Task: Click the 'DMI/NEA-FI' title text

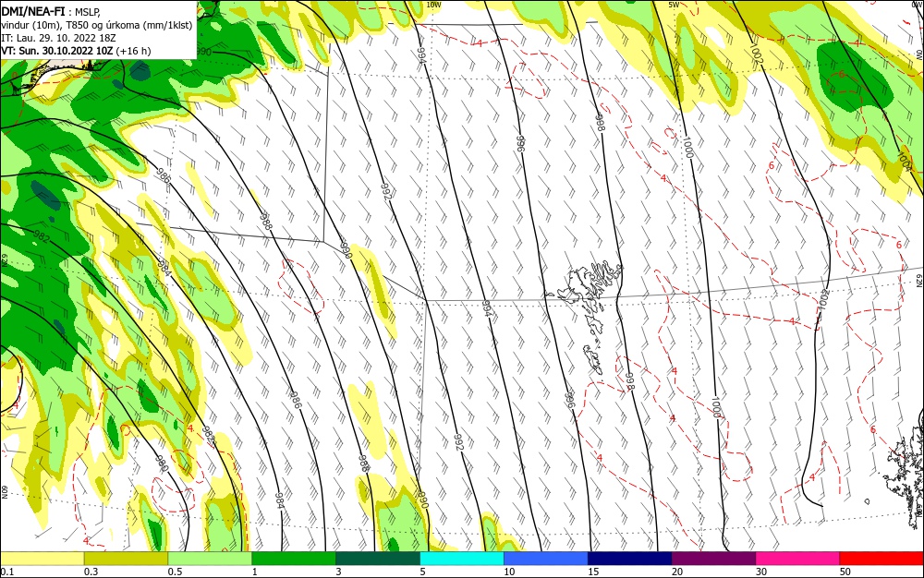Action: [33, 10]
